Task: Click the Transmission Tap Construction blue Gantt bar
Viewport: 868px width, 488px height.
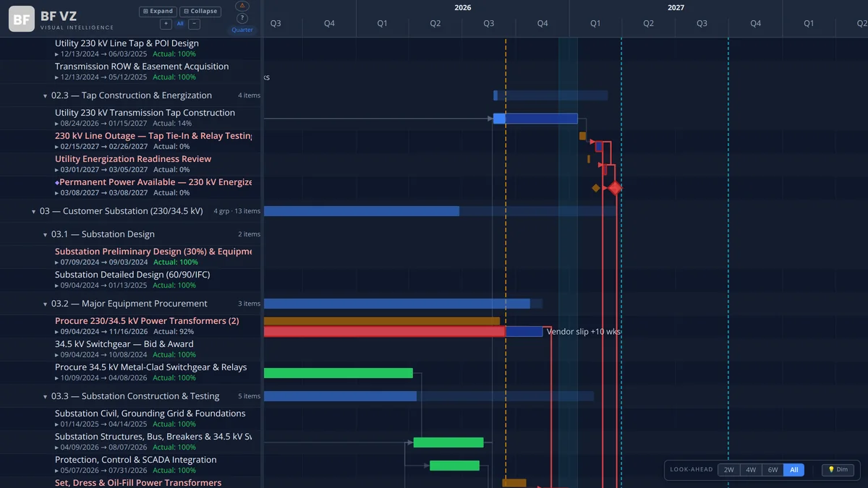Action: pyautogui.click(x=535, y=119)
